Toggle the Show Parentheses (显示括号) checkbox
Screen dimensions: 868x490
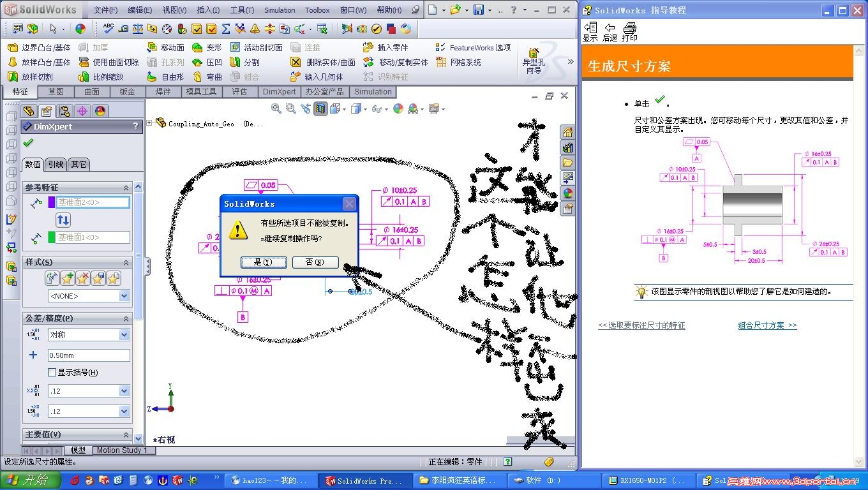point(52,372)
